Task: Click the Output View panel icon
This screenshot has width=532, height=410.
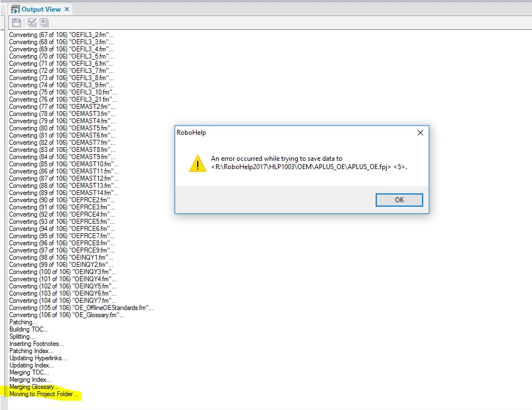Action: [15, 9]
